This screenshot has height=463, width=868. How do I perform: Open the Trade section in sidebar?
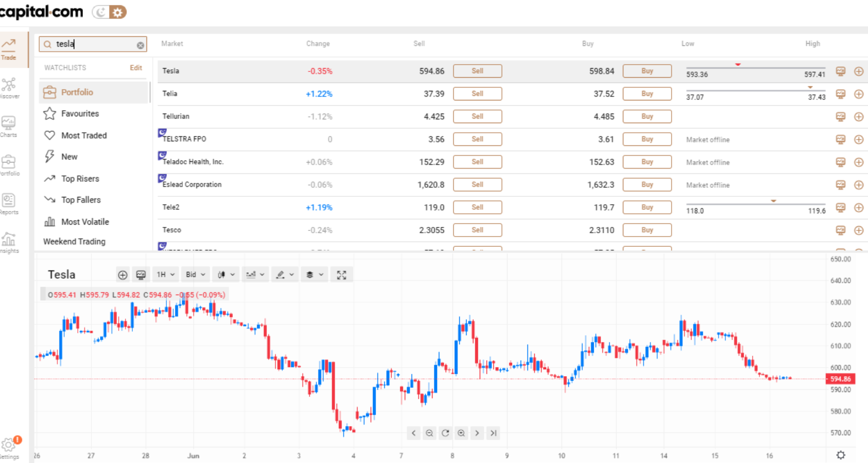tap(9, 49)
